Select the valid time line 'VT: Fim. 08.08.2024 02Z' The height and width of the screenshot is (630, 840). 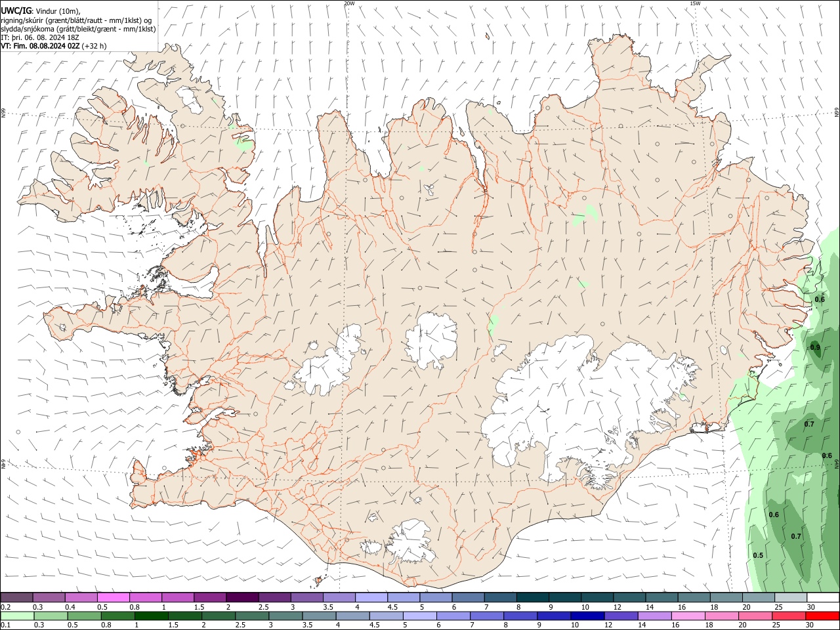coord(41,46)
